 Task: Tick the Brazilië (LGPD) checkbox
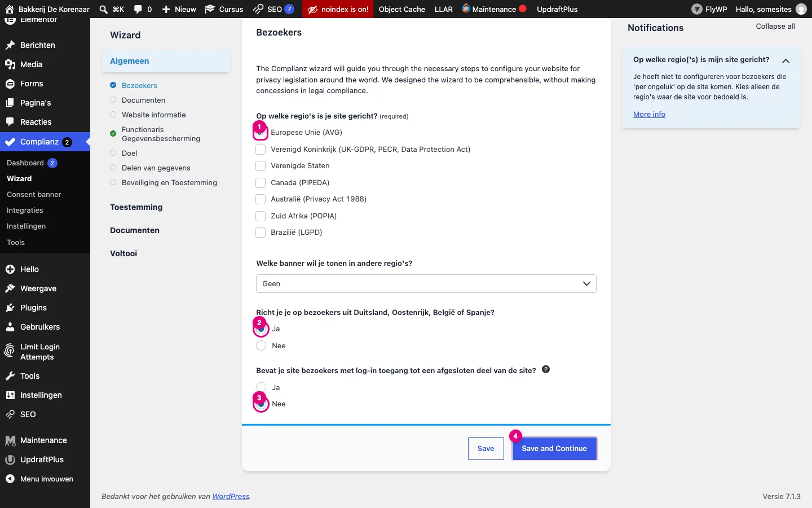pos(261,233)
